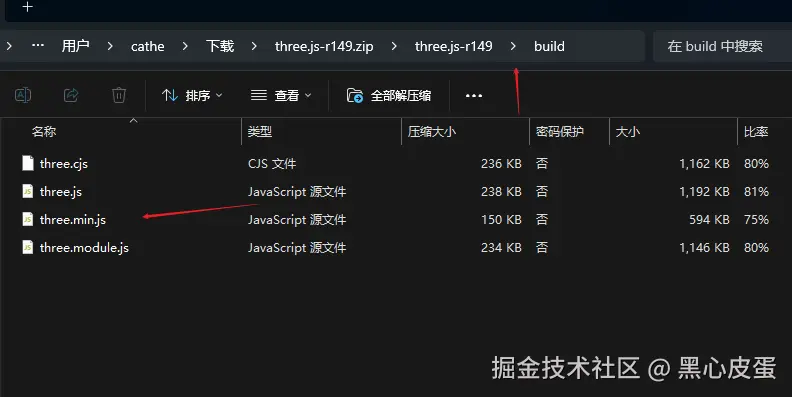This screenshot has width=792, height=397.
Task: Sort by the 名称 column header
Action: coord(44,132)
